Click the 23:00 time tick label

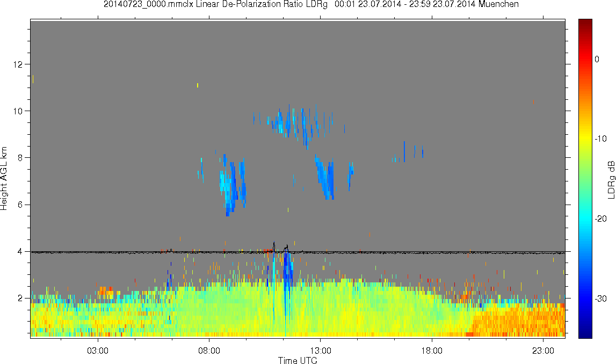(543, 351)
